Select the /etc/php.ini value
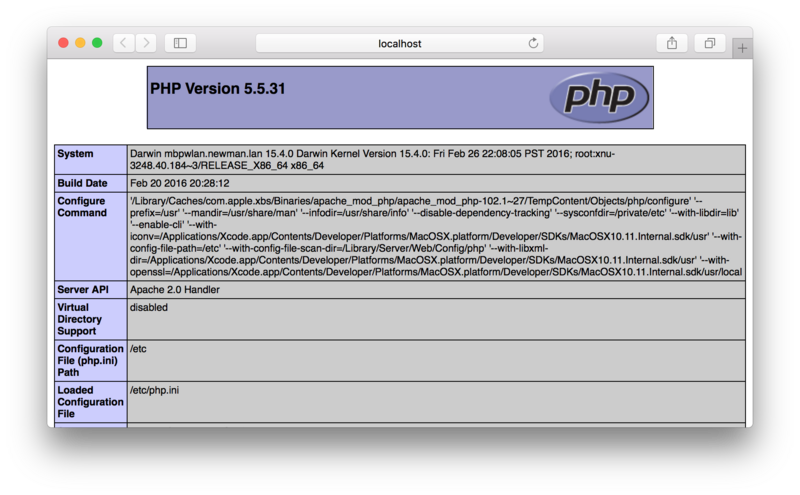Screen dimensions: 800x495 click(x=154, y=390)
